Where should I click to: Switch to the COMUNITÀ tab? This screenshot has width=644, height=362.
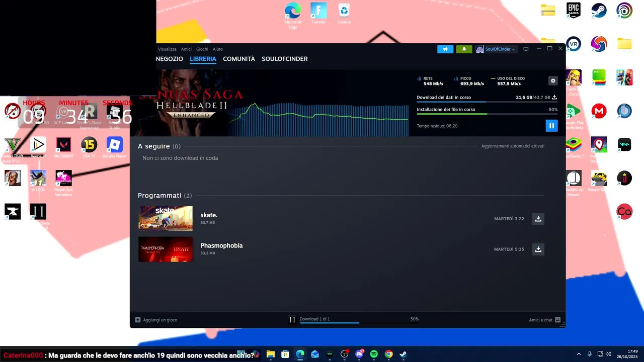coord(239,59)
